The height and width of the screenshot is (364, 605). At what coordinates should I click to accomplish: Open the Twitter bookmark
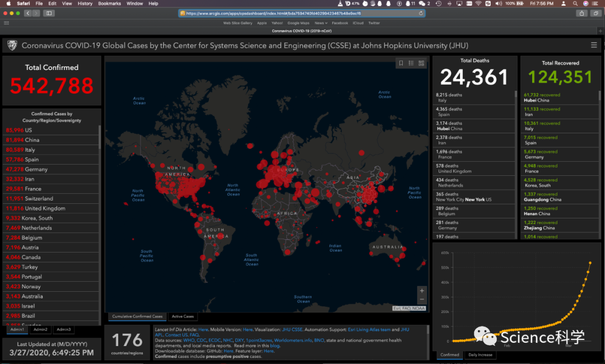pyautogui.click(x=374, y=23)
